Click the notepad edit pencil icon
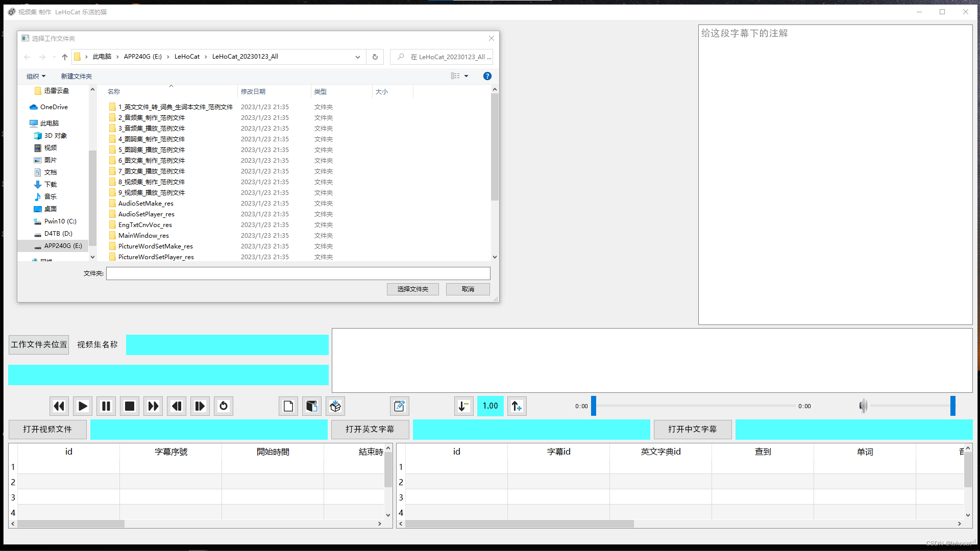980x551 pixels. click(400, 406)
